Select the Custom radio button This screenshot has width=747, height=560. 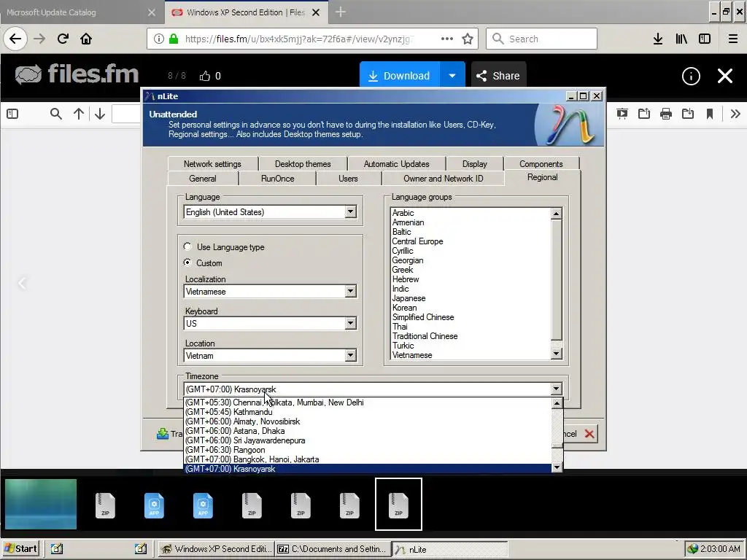click(x=187, y=262)
